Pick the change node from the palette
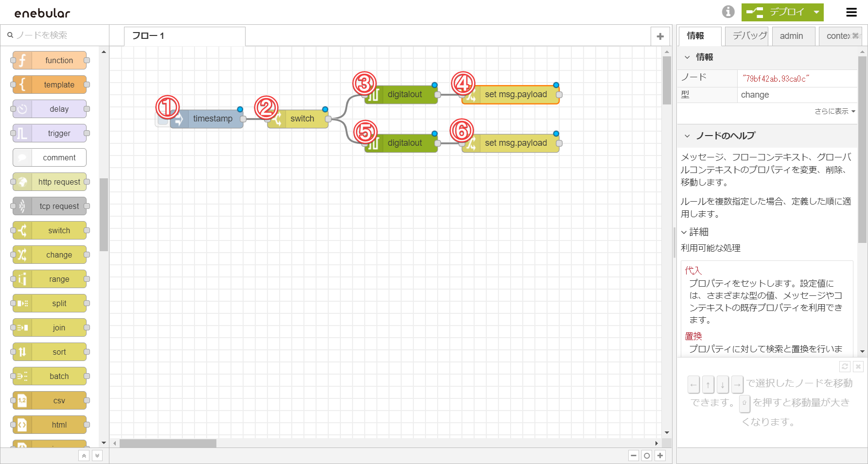Screen dimensions: 868x464 [x=49, y=255]
